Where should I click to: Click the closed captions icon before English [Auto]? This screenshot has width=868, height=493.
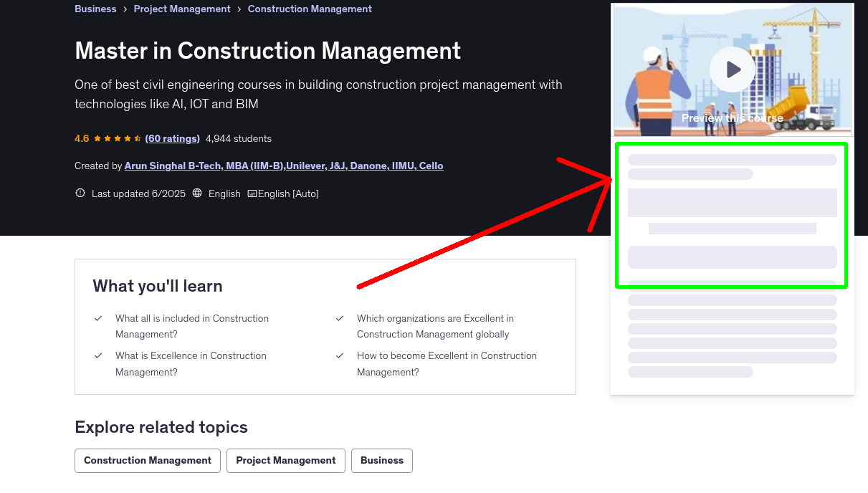(252, 193)
